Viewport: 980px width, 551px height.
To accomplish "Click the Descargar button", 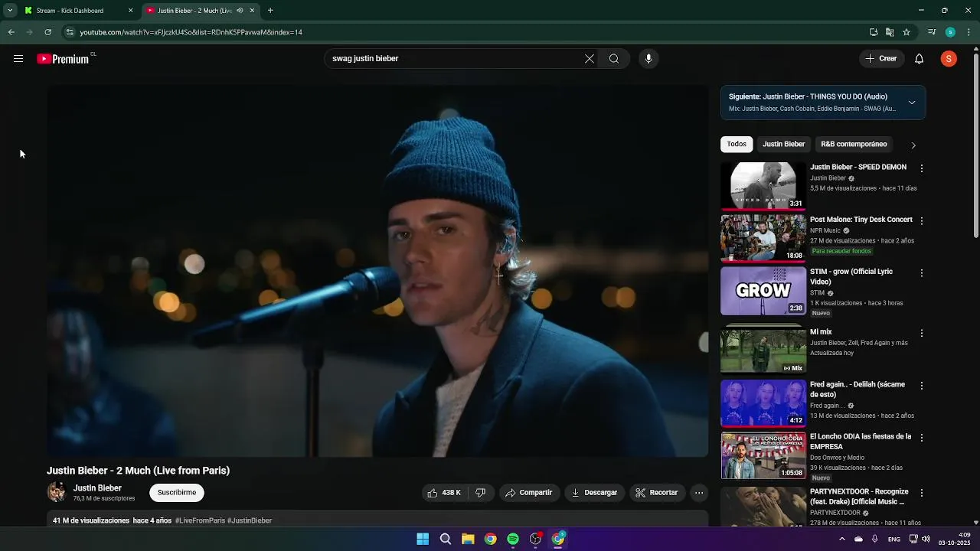I will pos(594,493).
